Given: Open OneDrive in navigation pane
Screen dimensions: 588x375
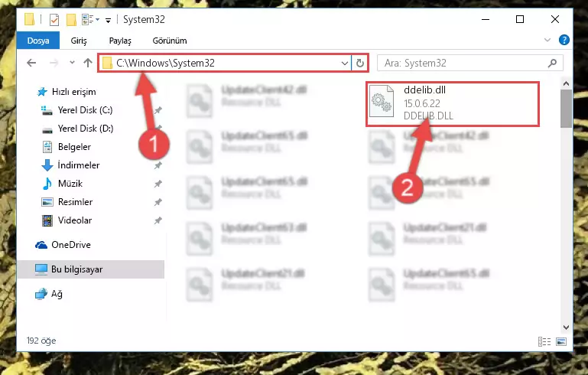Looking at the screenshot, I should point(71,245).
